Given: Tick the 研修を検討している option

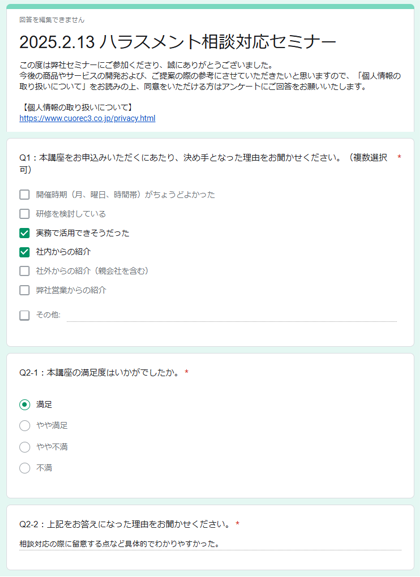Looking at the screenshot, I should coord(24,214).
